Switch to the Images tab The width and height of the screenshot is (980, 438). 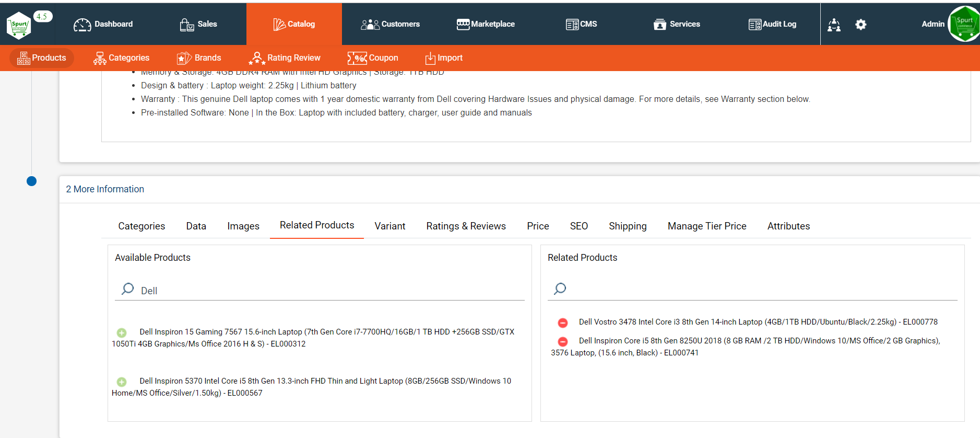point(243,226)
